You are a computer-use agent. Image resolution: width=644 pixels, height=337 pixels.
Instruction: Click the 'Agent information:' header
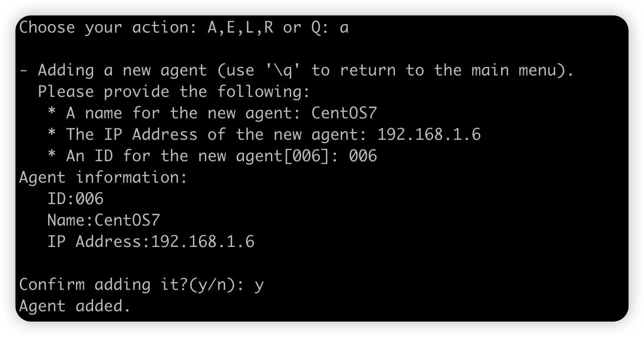(103, 178)
